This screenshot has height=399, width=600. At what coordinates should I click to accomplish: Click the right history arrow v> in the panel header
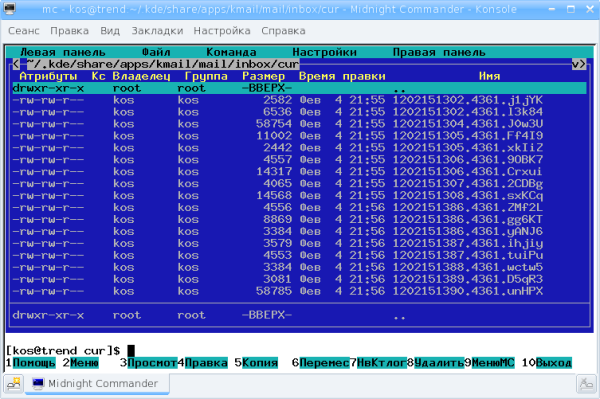[579, 64]
